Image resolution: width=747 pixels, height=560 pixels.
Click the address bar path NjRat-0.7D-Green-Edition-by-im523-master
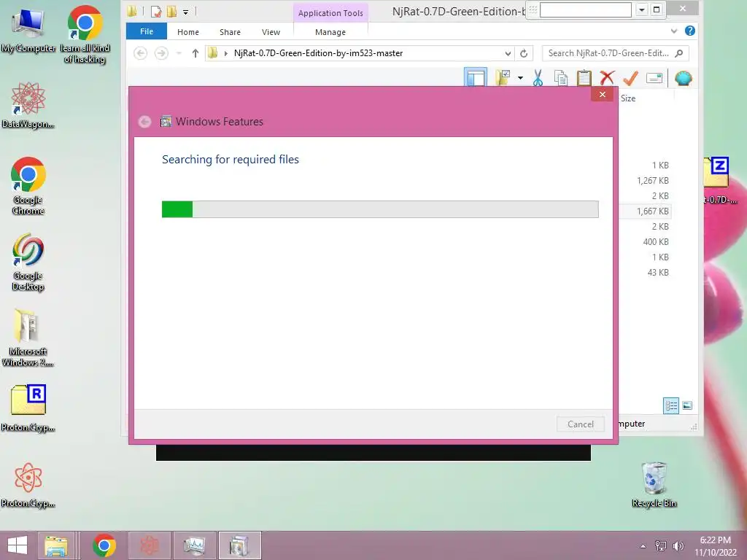tap(318, 53)
